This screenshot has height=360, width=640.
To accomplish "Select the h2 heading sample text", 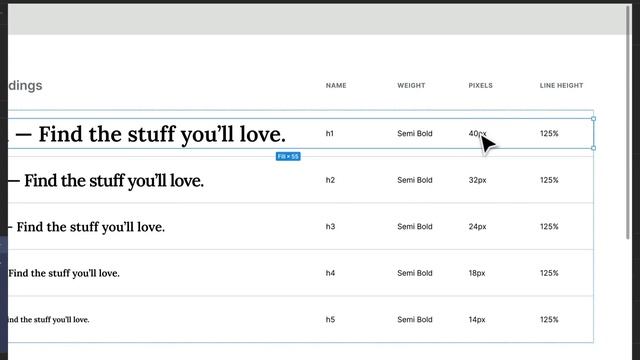I will (106, 181).
